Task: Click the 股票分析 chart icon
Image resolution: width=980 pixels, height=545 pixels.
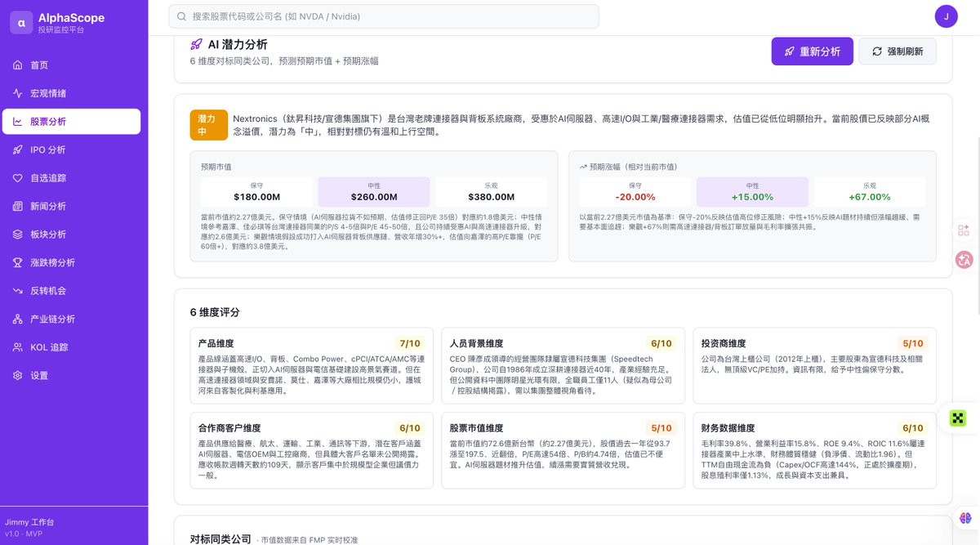Action: [17, 122]
